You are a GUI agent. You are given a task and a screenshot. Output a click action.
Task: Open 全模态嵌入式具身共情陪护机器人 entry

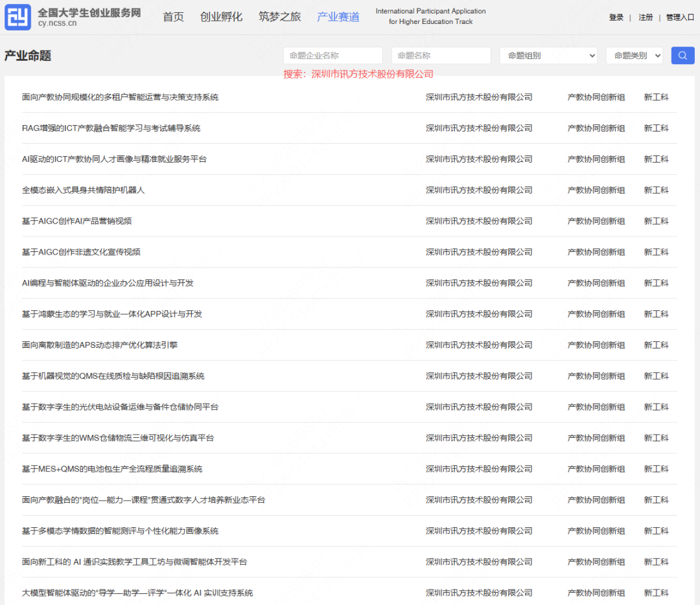(x=84, y=190)
